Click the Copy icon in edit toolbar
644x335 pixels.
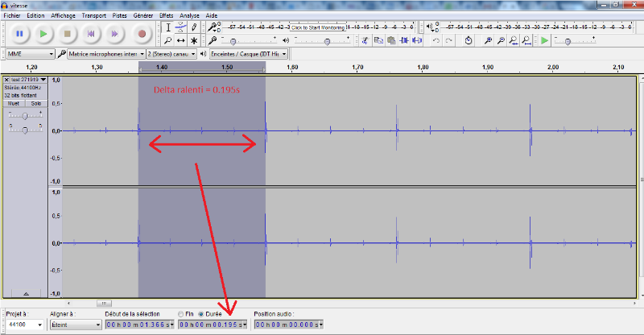point(378,40)
